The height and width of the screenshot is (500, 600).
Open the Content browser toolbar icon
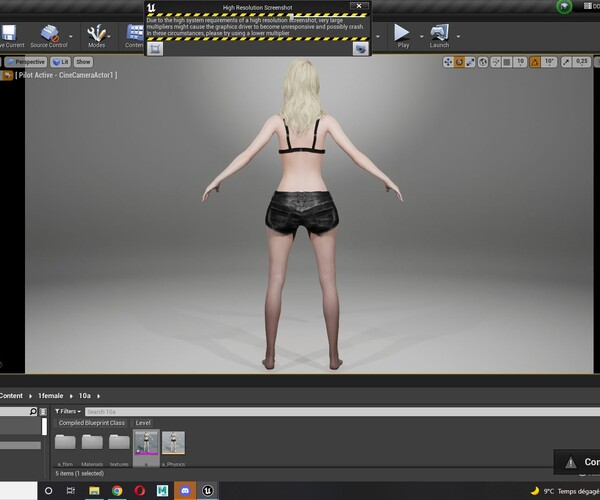click(x=135, y=33)
